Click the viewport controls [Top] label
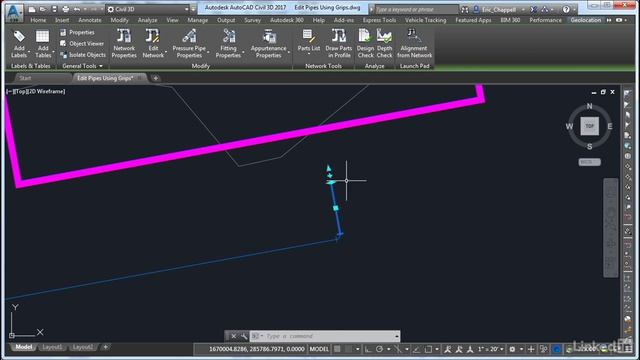This screenshot has height=360, width=640. 21,91
